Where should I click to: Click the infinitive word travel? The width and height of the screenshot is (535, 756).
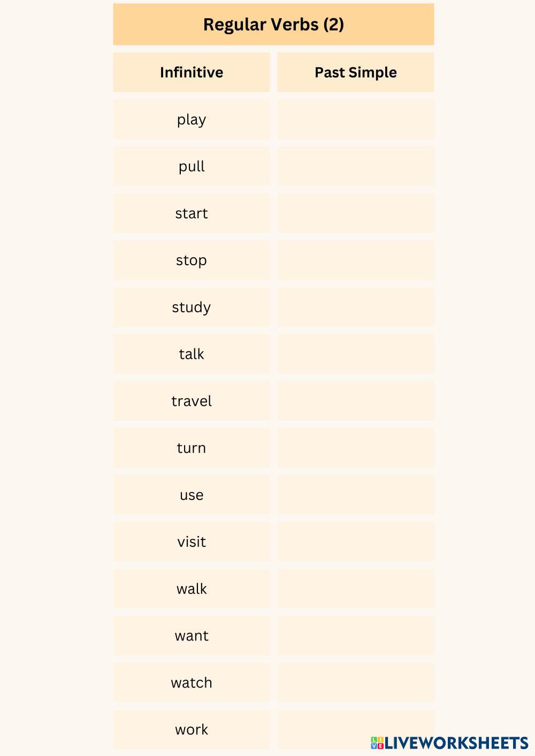(192, 401)
